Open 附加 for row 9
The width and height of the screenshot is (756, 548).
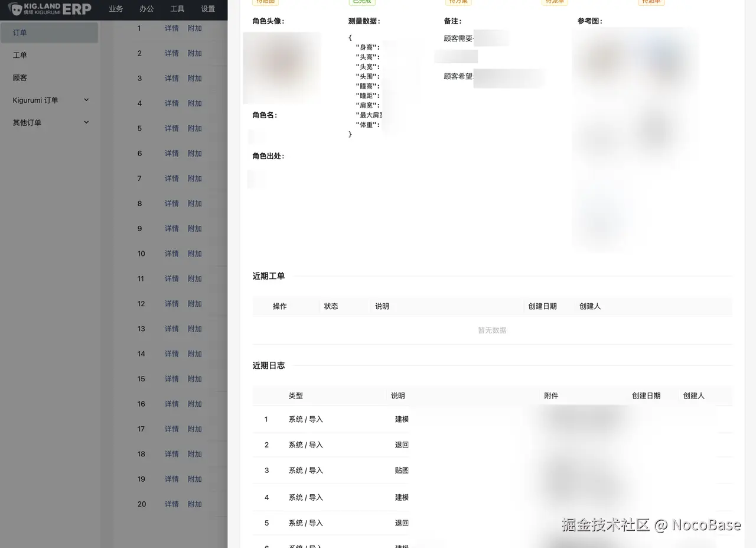pyautogui.click(x=195, y=228)
